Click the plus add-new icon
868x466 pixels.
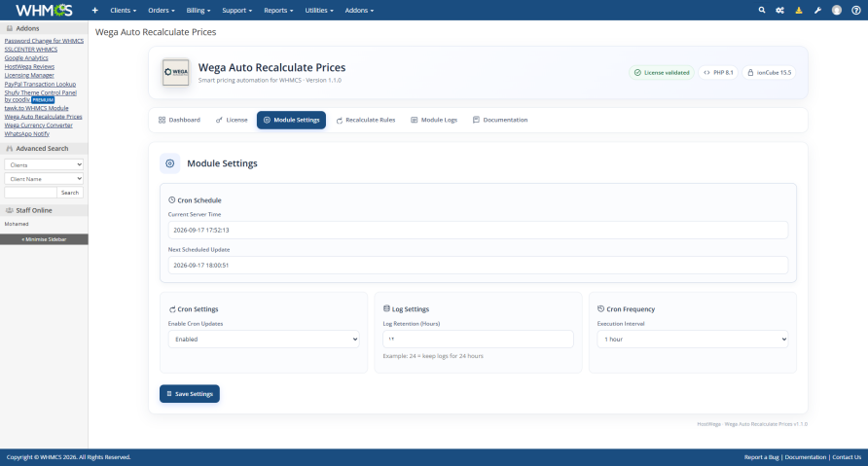coord(94,10)
